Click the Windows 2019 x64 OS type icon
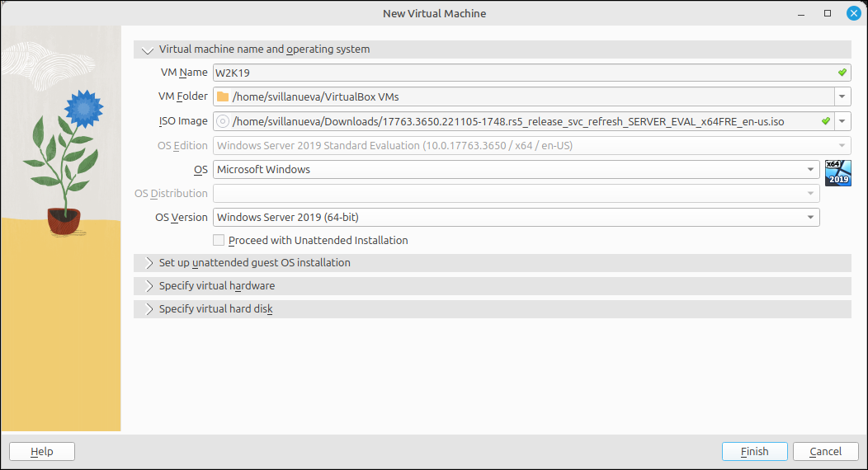 (x=837, y=173)
